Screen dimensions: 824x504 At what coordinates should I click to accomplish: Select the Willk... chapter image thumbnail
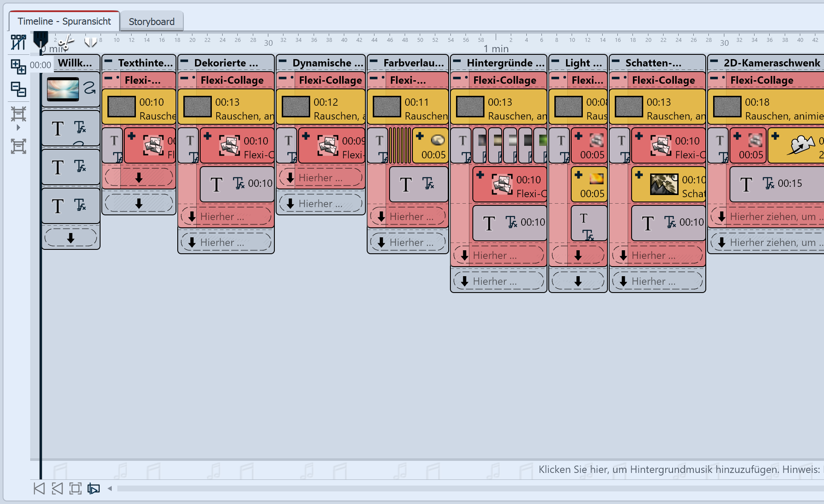(x=63, y=89)
